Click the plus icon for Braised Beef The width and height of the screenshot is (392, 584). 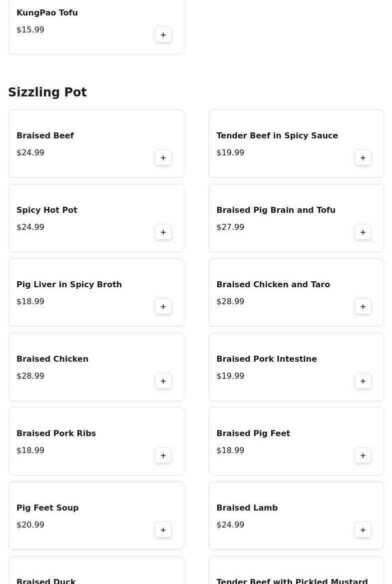pos(163,158)
